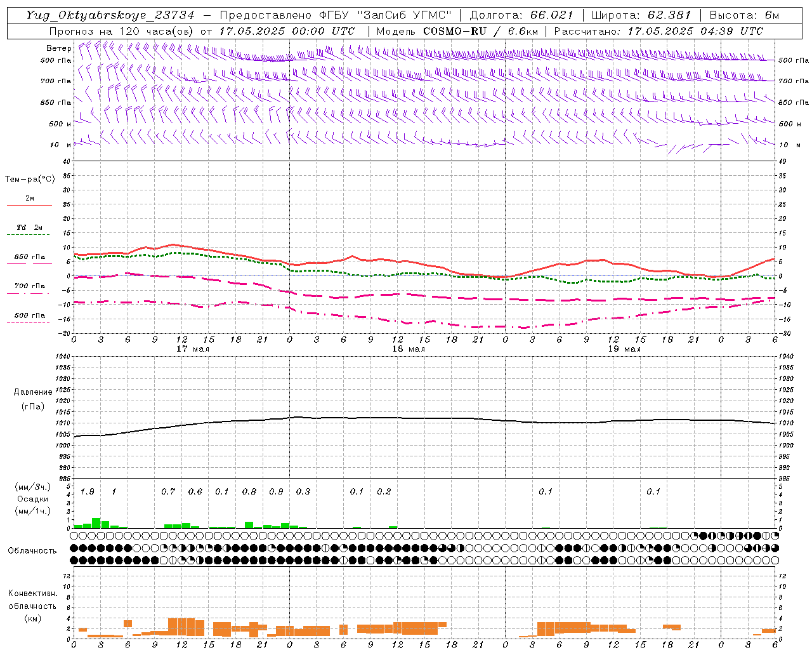This screenshot has height=650, width=812.
Task: Click the 'Прогноз на 120 часа(ов)' forecast label
Action: click(122, 31)
